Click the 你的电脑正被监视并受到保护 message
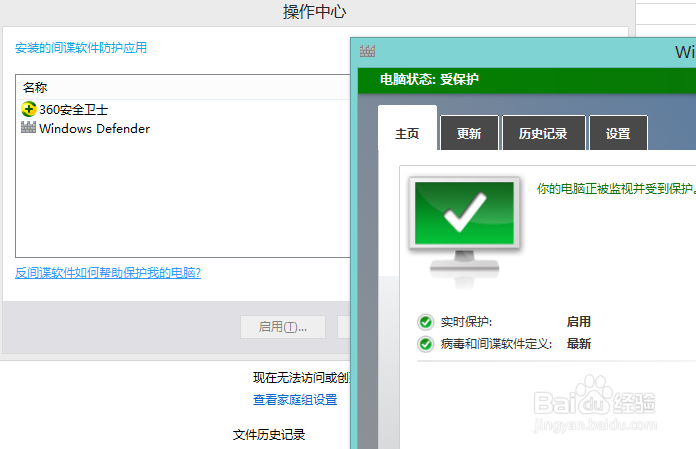The height and width of the screenshot is (449, 696). click(616, 189)
